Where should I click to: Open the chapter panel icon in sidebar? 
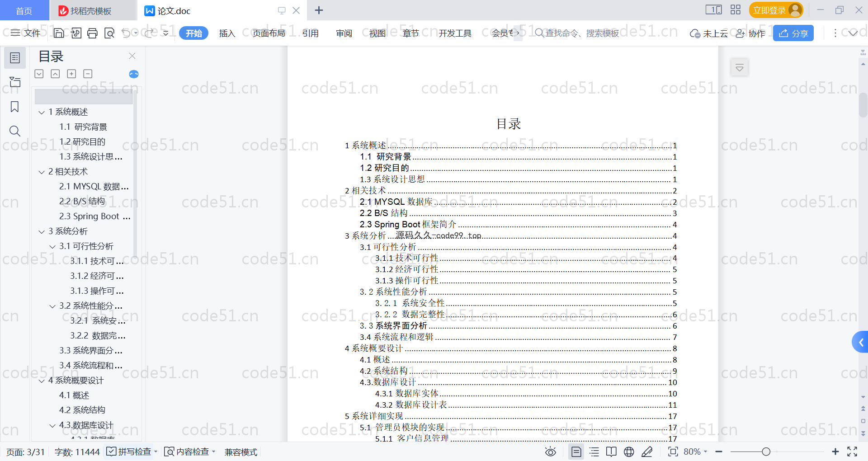15,82
